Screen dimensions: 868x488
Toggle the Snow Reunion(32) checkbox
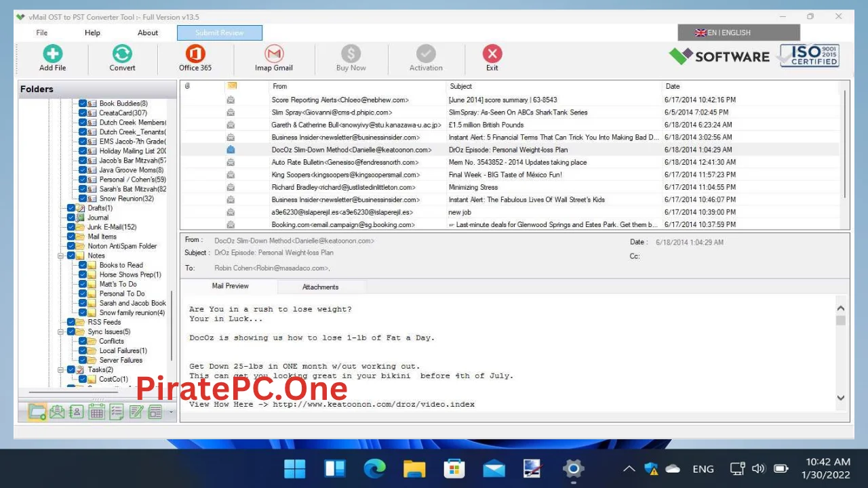(82, 199)
